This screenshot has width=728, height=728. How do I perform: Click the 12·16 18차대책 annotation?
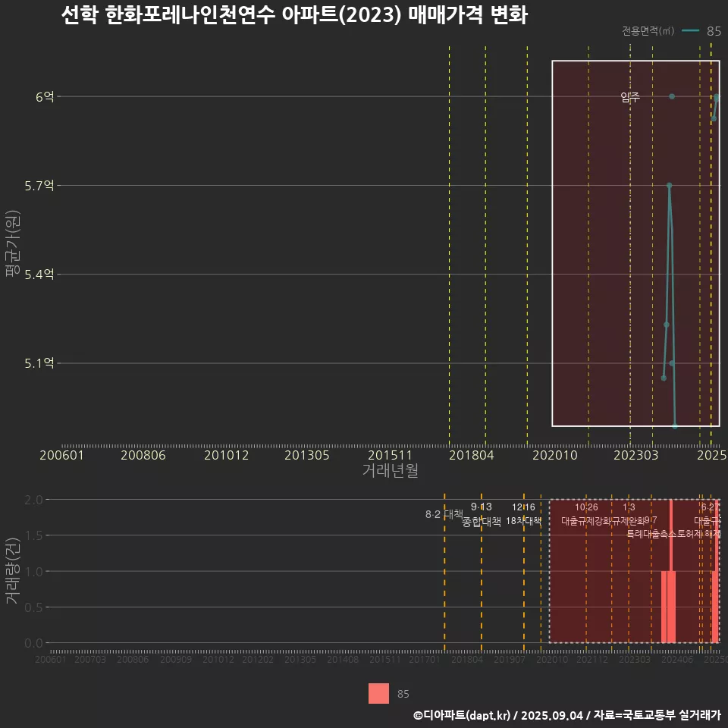(x=524, y=514)
